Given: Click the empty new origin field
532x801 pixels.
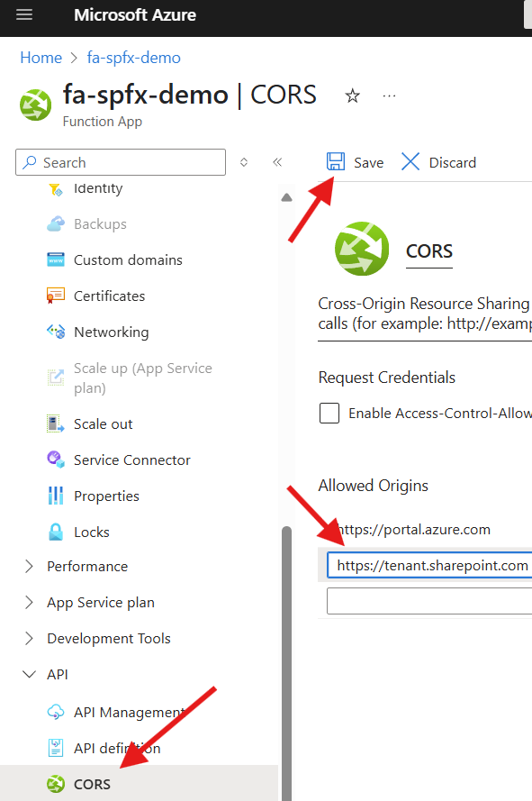Looking at the screenshot, I should (429, 601).
